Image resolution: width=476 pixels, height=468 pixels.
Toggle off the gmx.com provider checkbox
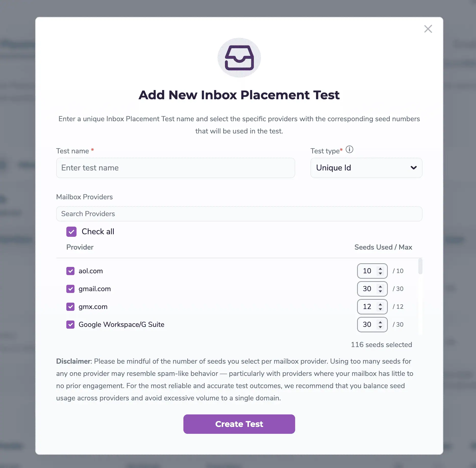pos(70,307)
